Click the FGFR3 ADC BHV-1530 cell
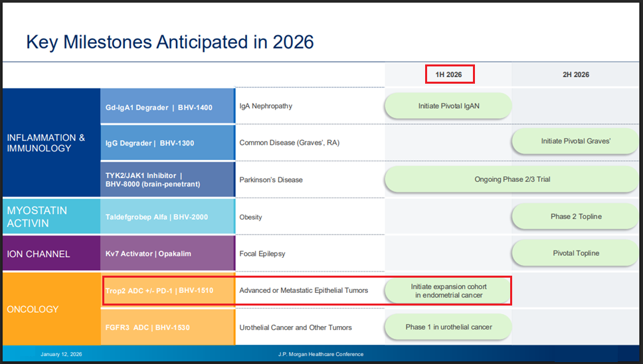 click(167, 327)
